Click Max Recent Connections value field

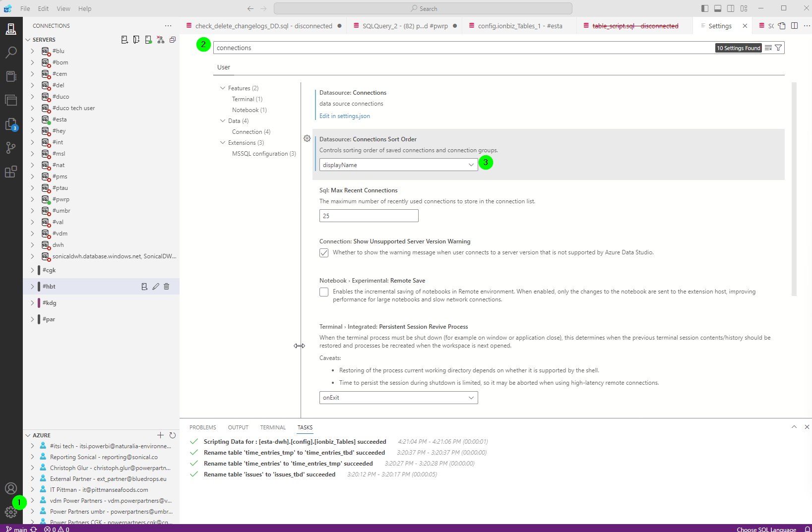(369, 216)
